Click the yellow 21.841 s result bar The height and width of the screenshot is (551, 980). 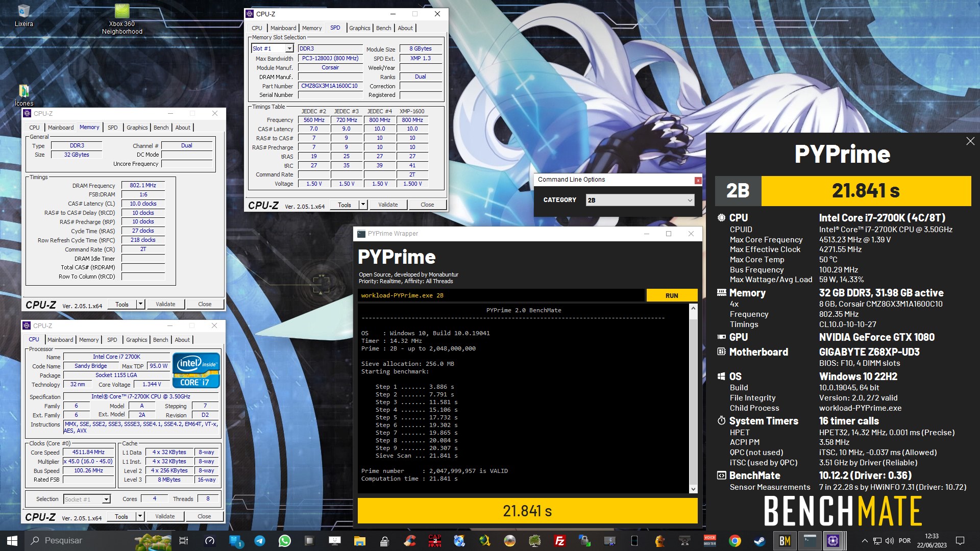[x=527, y=511]
